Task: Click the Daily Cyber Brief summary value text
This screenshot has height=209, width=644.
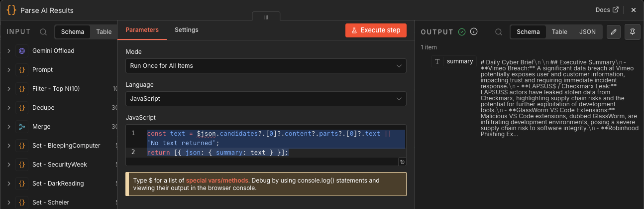Action: (x=559, y=98)
